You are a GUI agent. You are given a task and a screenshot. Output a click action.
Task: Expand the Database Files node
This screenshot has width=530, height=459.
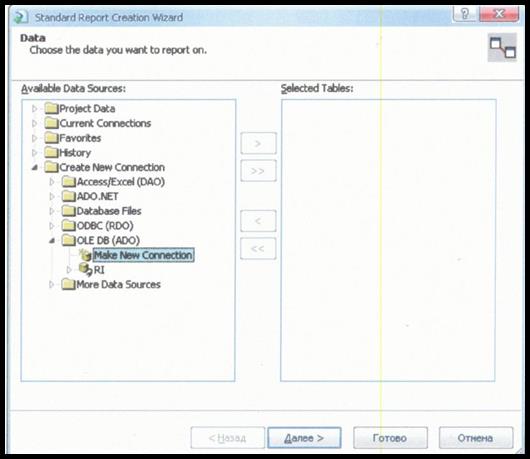pyautogui.click(x=52, y=211)
